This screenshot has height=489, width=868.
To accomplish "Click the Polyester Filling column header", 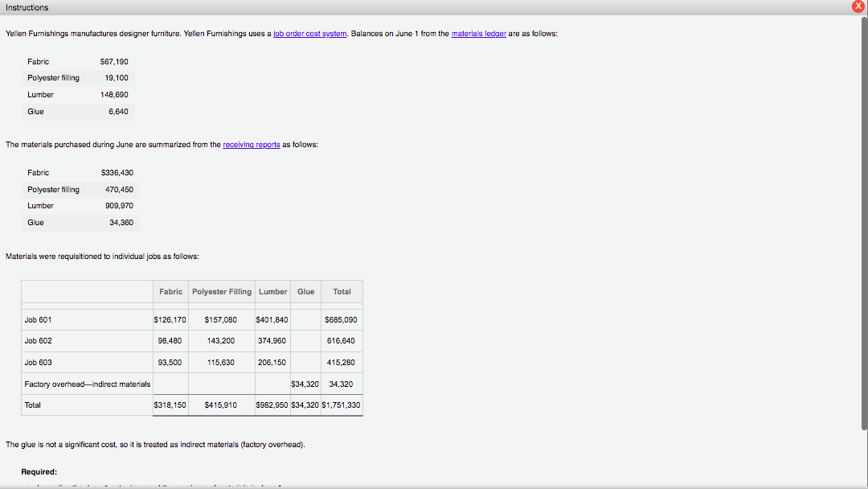I will pyautogui.click(x=221, y=291).
